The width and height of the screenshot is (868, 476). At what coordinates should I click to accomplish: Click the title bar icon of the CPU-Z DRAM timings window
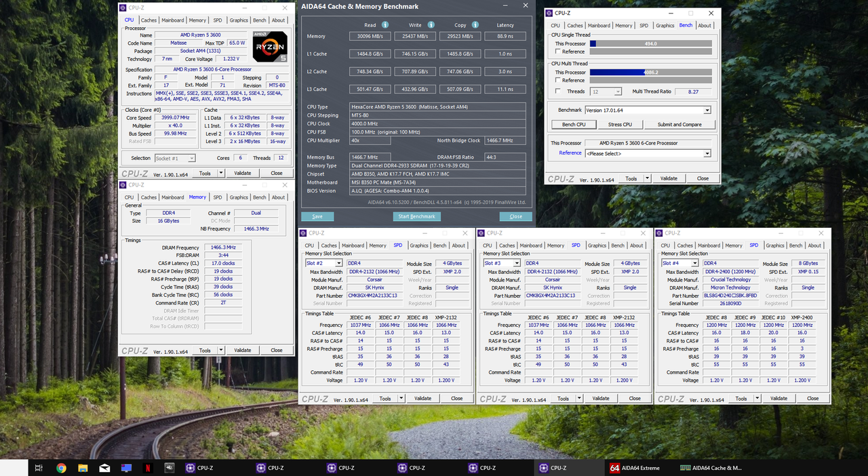click(124, 184)
